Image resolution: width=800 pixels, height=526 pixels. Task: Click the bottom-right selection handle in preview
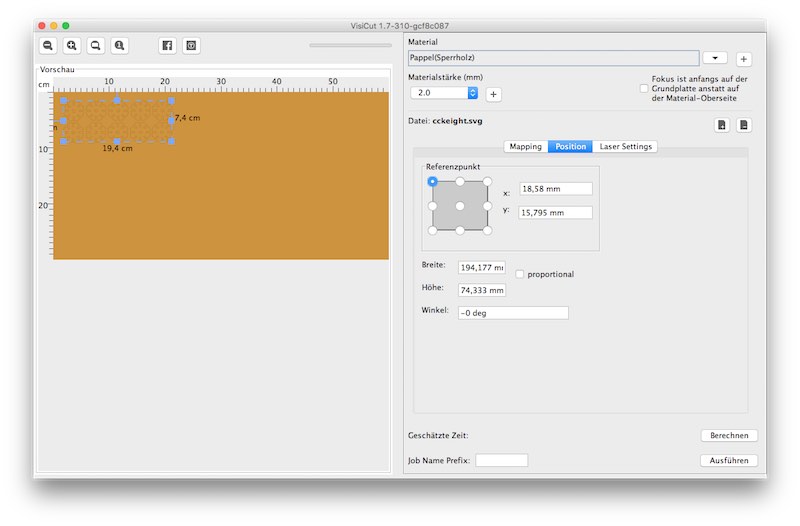pyautogui.click(x=171, y=141)
